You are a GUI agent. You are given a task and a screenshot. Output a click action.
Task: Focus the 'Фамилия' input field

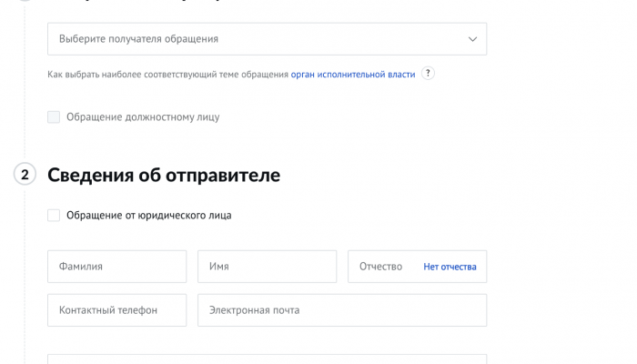(116, 267)
